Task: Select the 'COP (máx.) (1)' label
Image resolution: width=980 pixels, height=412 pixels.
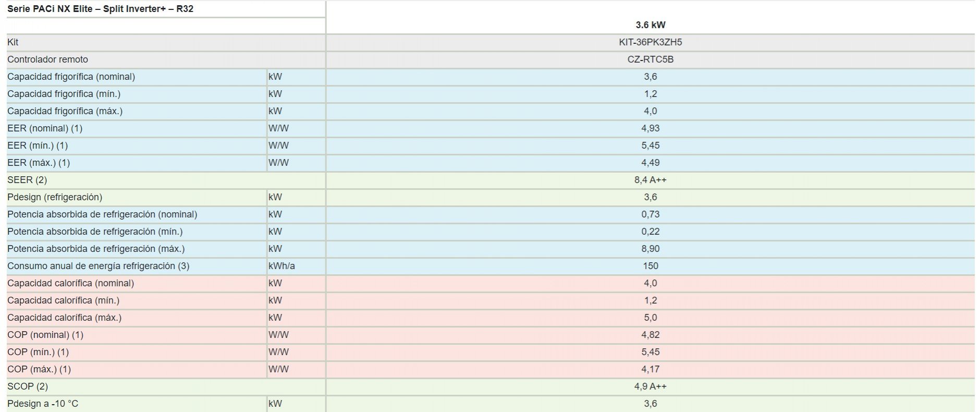Action: pyautogui.click(x=39, y=369)
